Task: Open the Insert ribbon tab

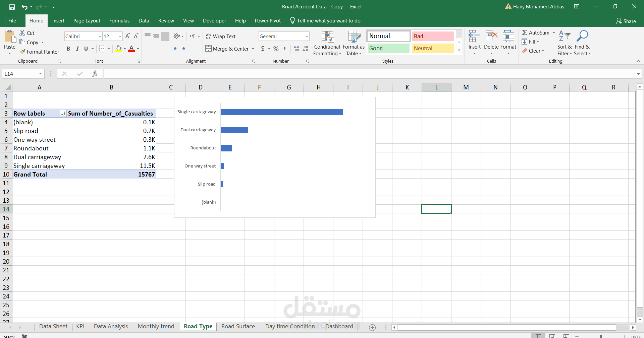Action: click(58, 21)
